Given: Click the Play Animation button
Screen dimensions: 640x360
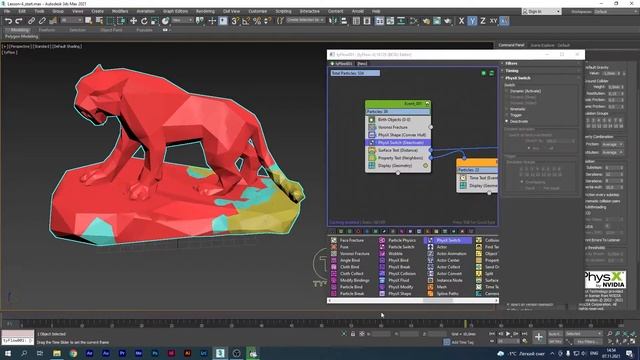Looking at the screenshot, I should pyautogui.click(x=508, y=334).
